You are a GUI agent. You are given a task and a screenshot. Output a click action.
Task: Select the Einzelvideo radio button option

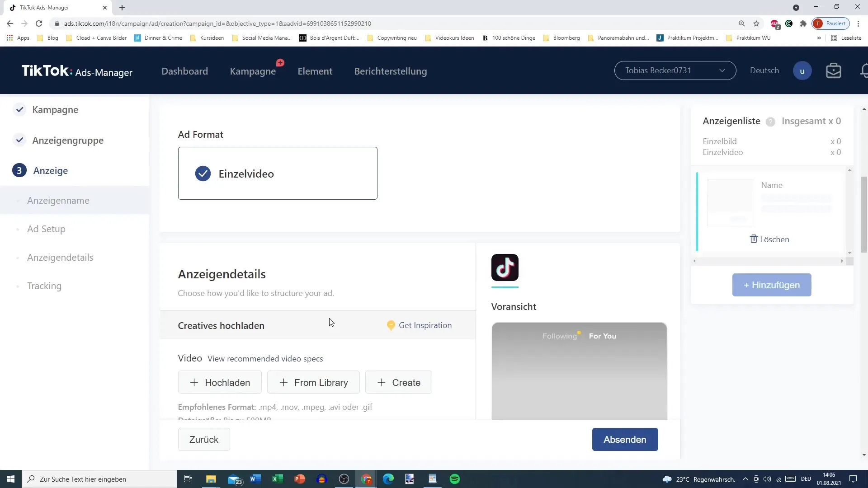coord(203,174)
